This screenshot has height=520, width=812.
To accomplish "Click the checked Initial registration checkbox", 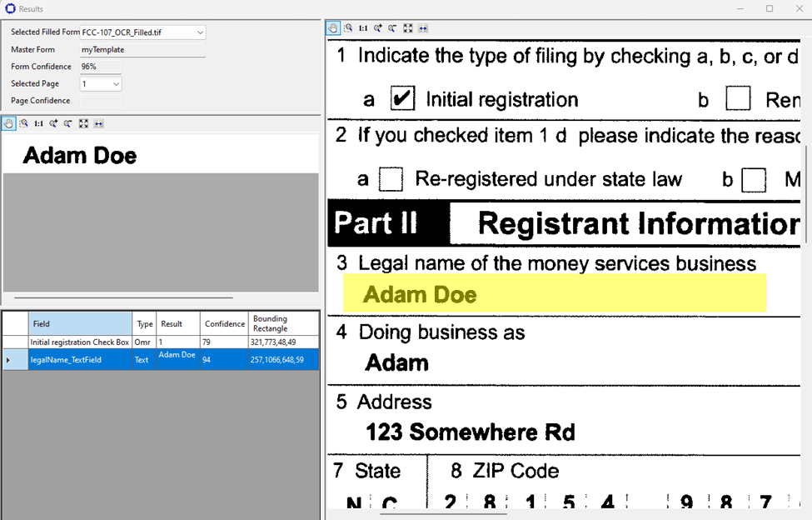I will pyautogui.click(x=402, y=99).
